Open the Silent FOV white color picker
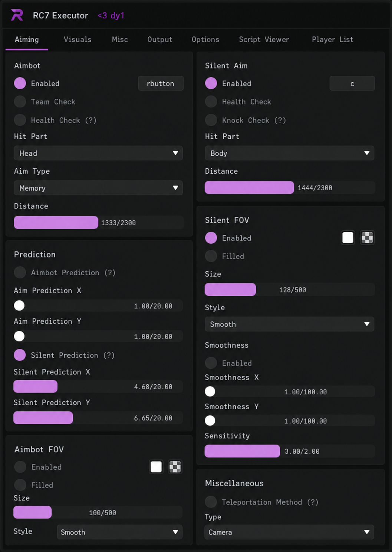 tap(348, 238)
